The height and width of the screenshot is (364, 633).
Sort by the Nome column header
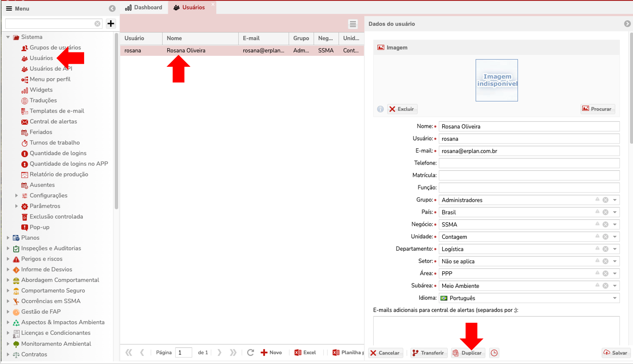tap(200, 38)
